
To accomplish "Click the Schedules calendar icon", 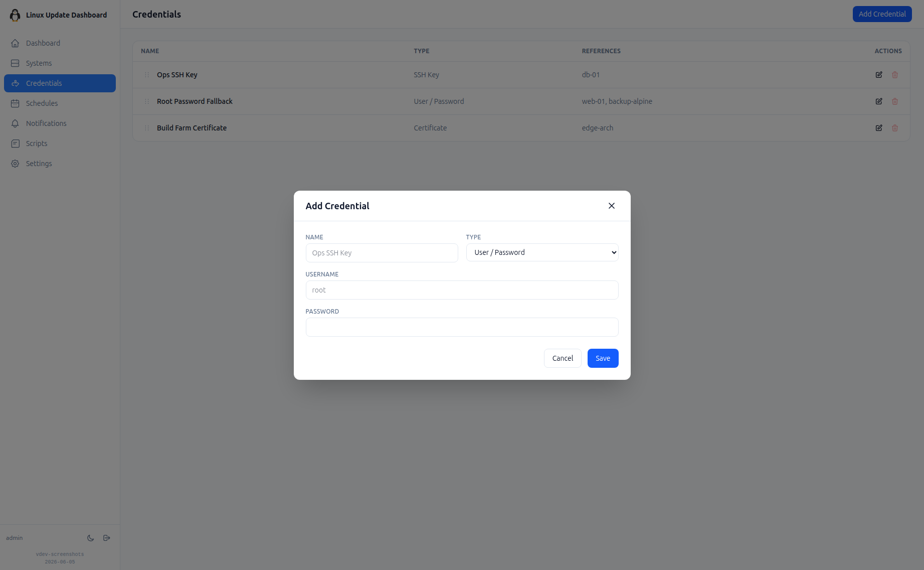I will [x=15, y=103].
